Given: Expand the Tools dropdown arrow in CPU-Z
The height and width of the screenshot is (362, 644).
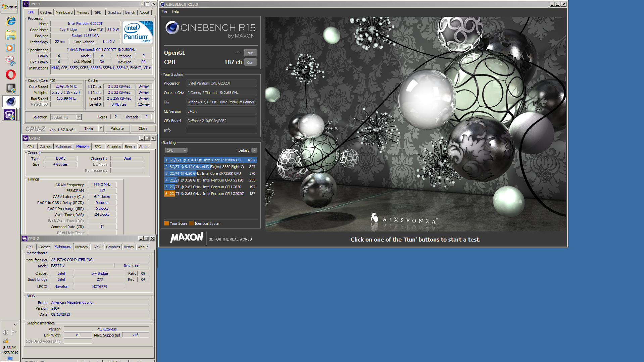Looking at the screenshot, I should 101,128.
